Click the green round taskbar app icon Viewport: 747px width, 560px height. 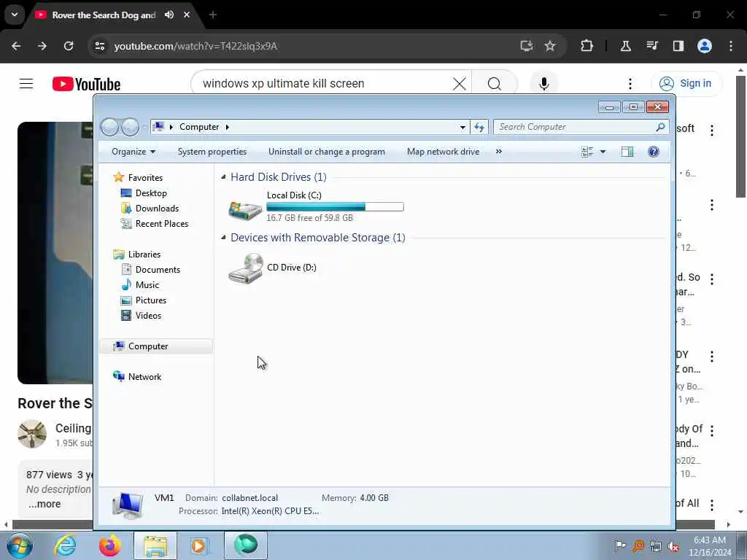[245, 545]
